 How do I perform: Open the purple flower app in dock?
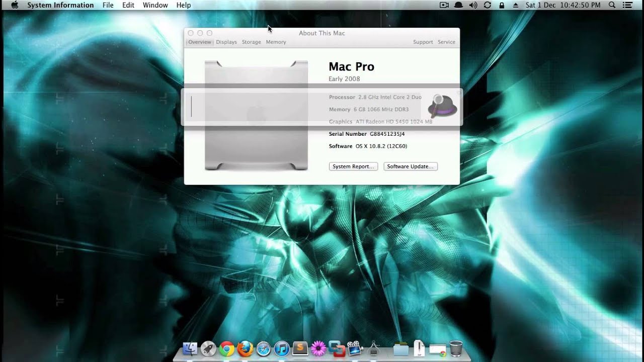(318, 348)
